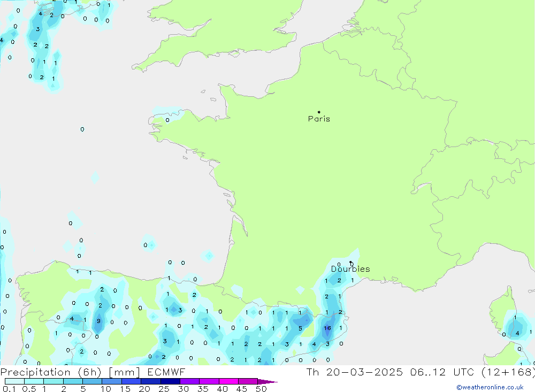This screenshot has width=535, height=392.
Task: Click the '0.1' legend scale label
Action: (9, 389)
